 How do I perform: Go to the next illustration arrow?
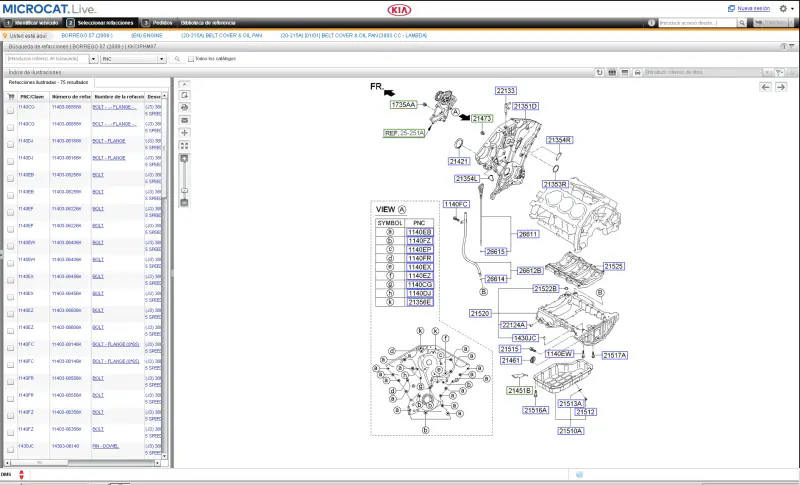(782, 87)
